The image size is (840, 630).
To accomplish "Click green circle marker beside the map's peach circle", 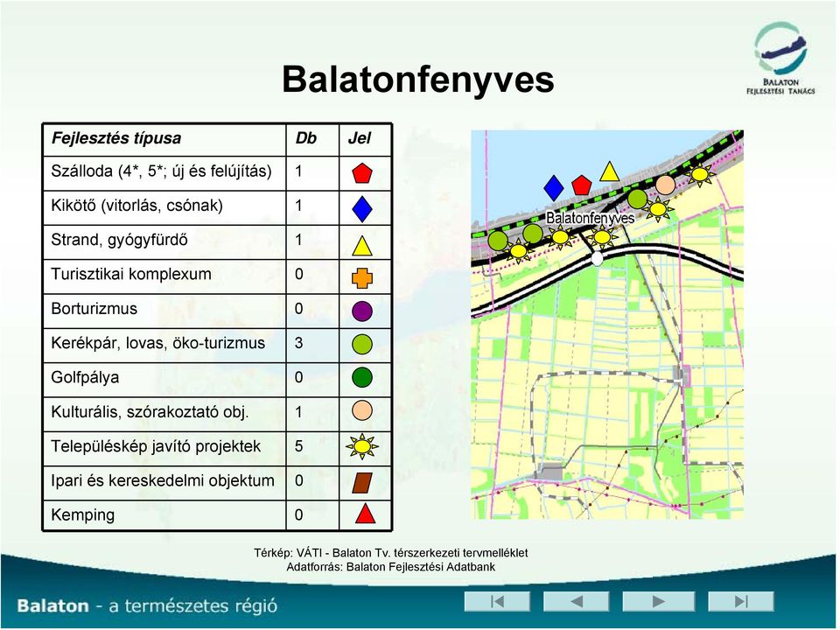I will tap(637, 199).
